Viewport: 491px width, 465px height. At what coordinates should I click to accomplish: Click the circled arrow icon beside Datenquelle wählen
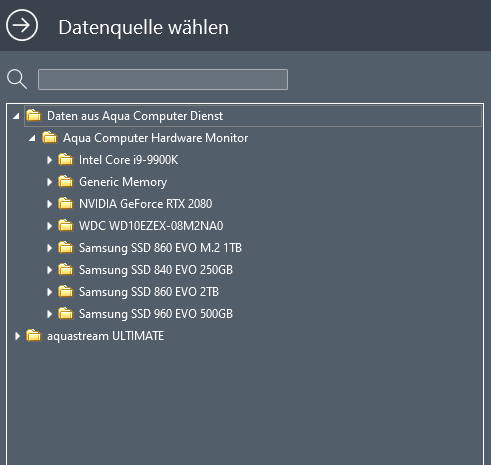[22, 26]
